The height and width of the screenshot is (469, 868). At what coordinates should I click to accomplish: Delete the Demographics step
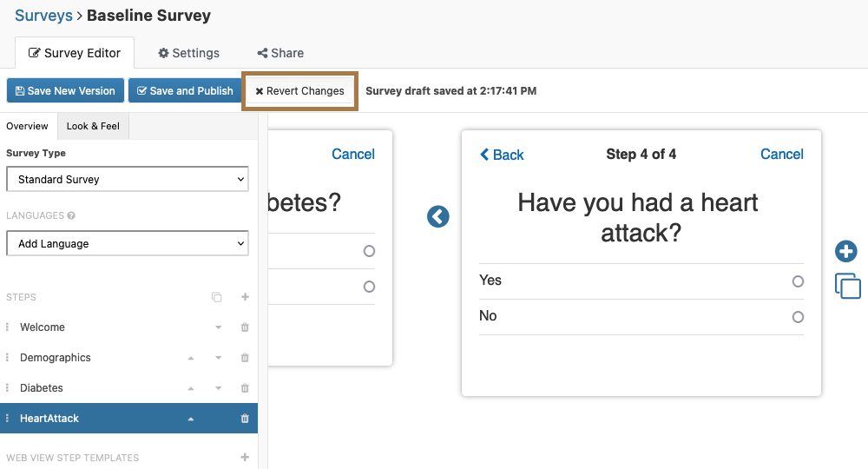click(245, 358)
